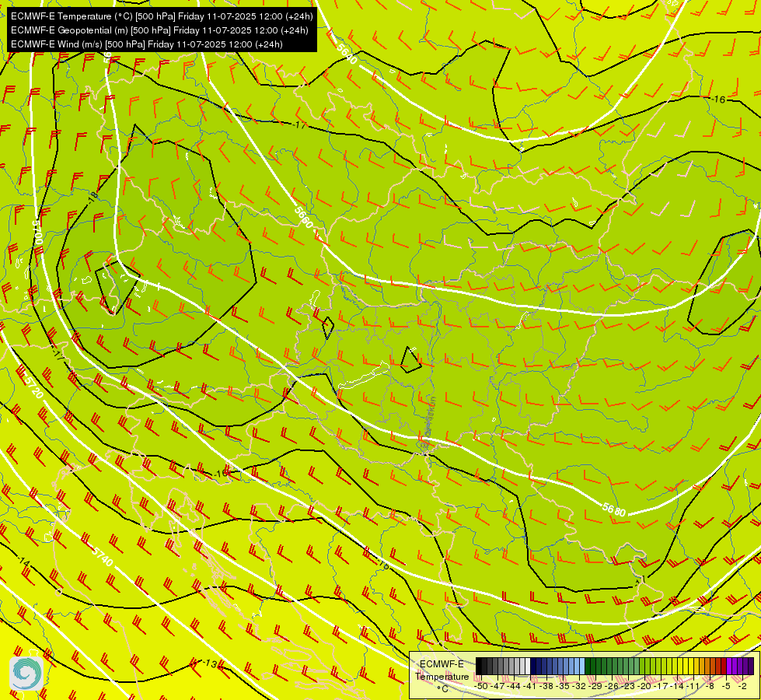761x700 pixels.
Task: Click the -26 legend tick label
Action: [612, 686]
